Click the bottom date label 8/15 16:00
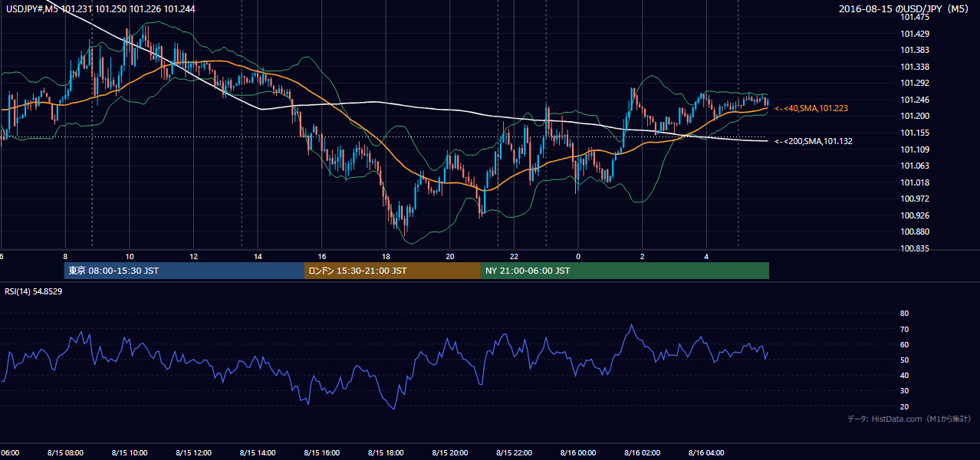Screen dimensions: 980x460 (x=321, y=453)
